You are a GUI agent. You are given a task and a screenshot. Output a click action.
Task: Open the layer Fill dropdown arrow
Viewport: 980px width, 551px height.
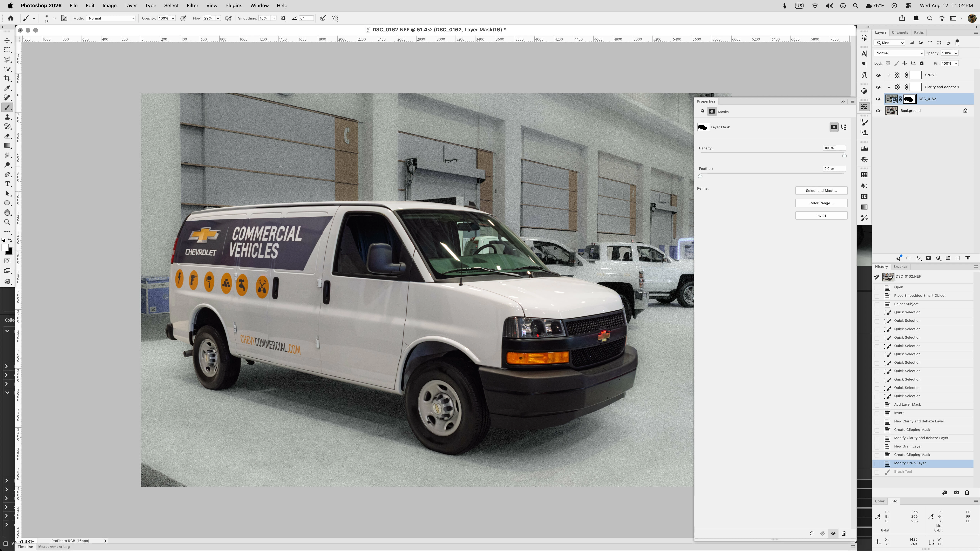(956, 64)
